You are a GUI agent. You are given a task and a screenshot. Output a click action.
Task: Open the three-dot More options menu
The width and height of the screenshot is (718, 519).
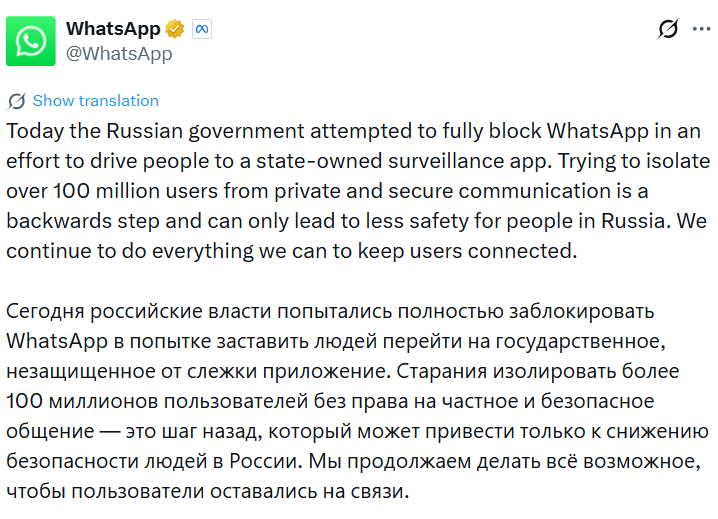click(701, 30)
